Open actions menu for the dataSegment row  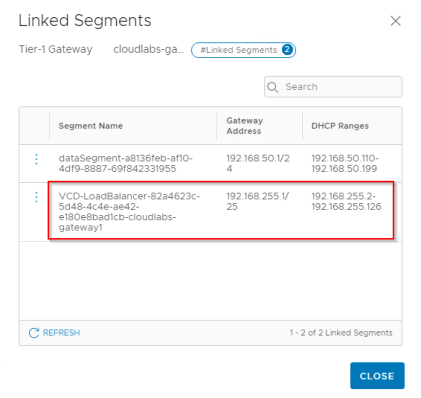coord(36,159)
